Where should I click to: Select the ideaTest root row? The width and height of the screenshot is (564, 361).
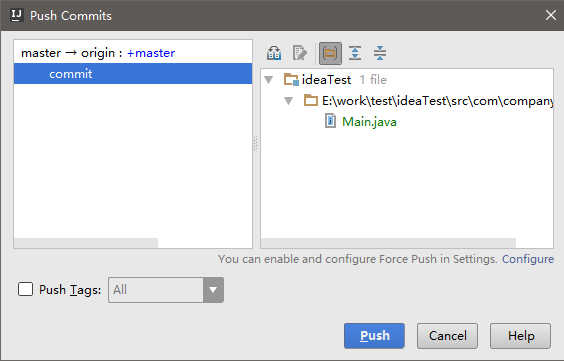pyautogui.click(x=407, y=79)
